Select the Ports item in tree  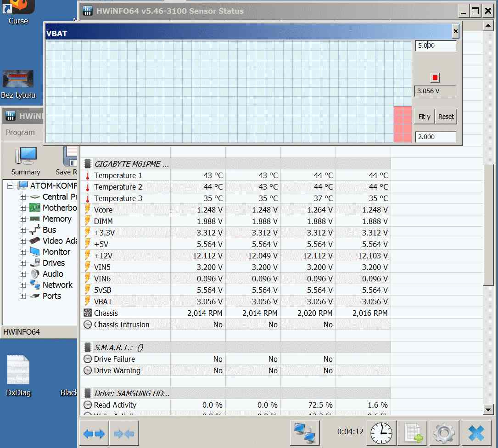[52, 296]
